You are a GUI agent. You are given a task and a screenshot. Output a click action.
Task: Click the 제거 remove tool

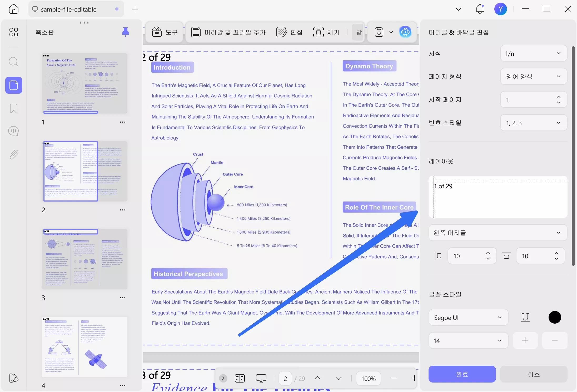click(x=326, y=32)
